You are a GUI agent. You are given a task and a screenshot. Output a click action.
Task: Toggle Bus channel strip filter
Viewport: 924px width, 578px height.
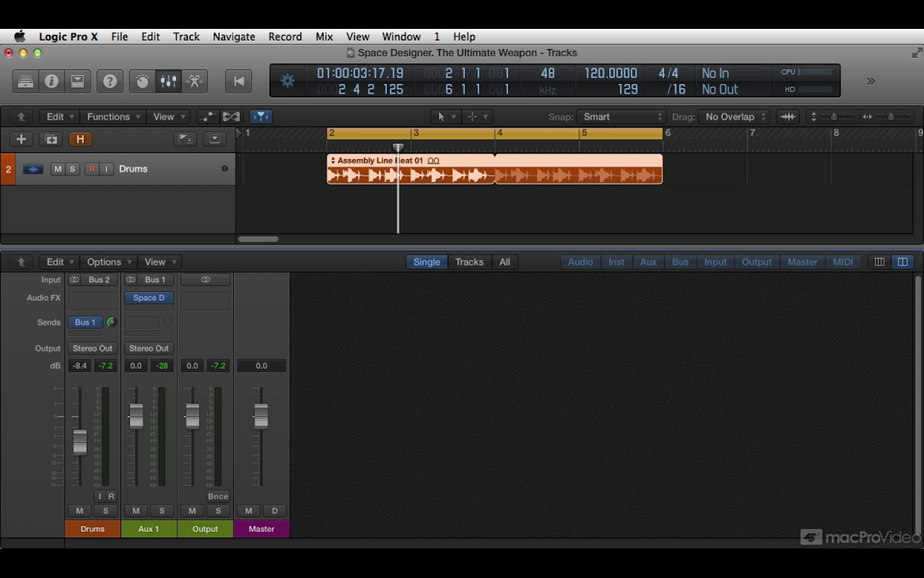[681, 262]
